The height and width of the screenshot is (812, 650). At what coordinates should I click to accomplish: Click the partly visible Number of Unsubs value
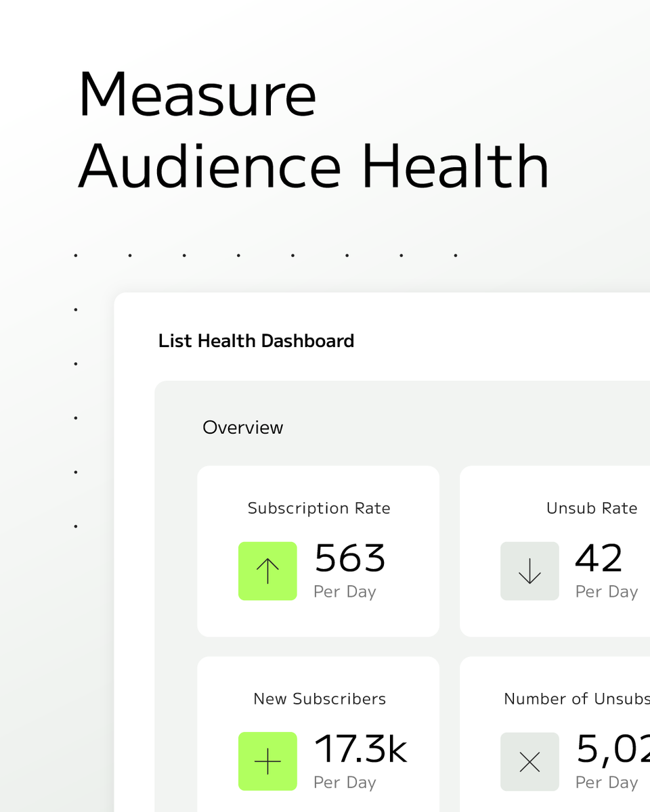coord(613,750)
